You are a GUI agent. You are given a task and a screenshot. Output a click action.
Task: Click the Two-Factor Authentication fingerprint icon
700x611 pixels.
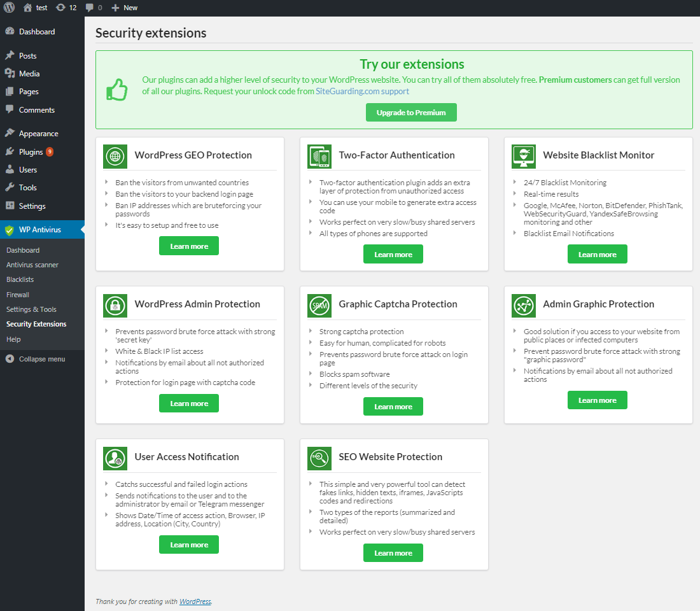319,156
